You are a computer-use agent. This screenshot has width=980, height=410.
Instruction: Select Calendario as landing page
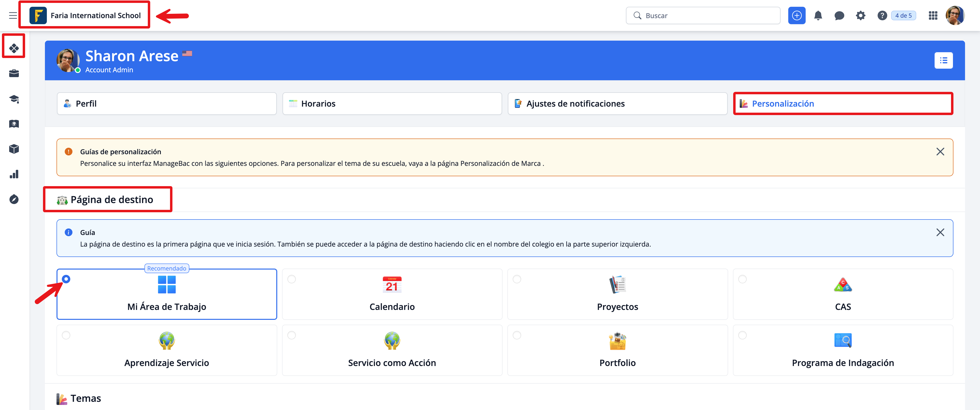pyautogui.click(x=392, y=294)
